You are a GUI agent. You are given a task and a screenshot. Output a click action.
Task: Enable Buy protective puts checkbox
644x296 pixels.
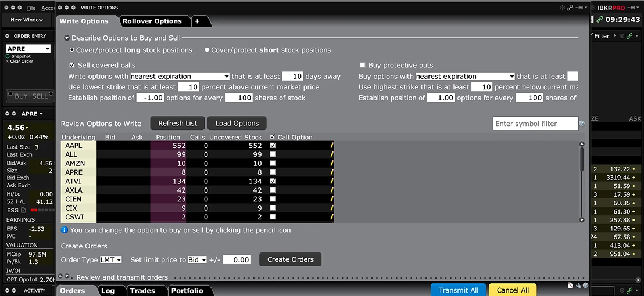pyautogui.click(x=363, y=65)
